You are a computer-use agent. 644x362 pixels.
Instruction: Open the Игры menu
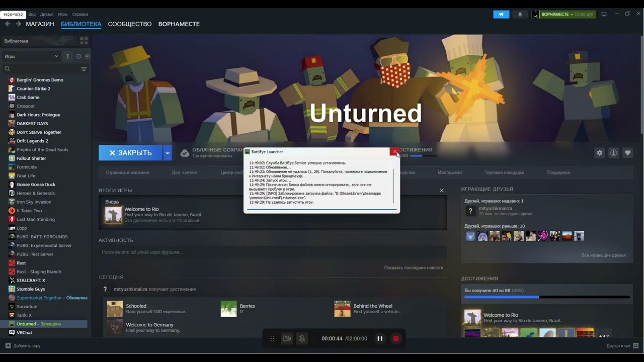coord(63,14)
